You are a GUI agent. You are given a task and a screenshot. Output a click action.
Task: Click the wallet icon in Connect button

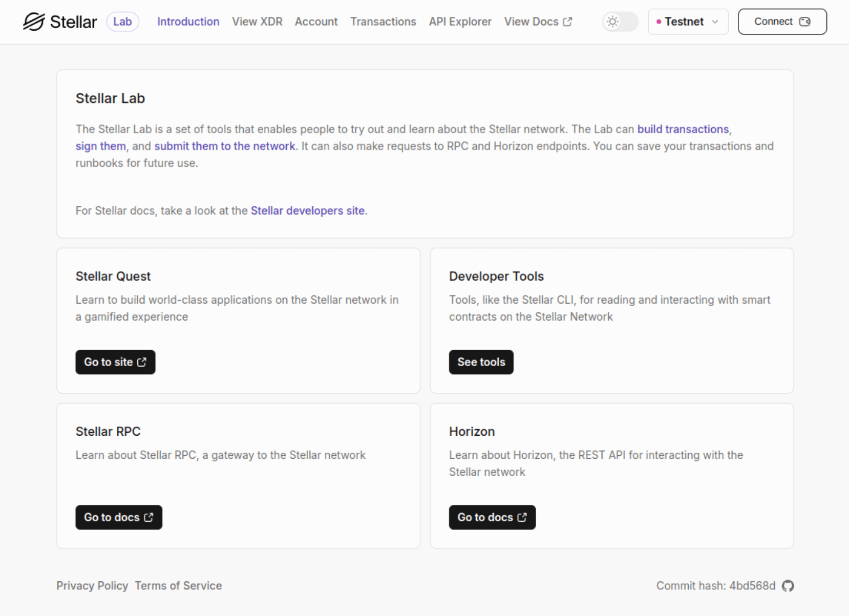(805, 22)
